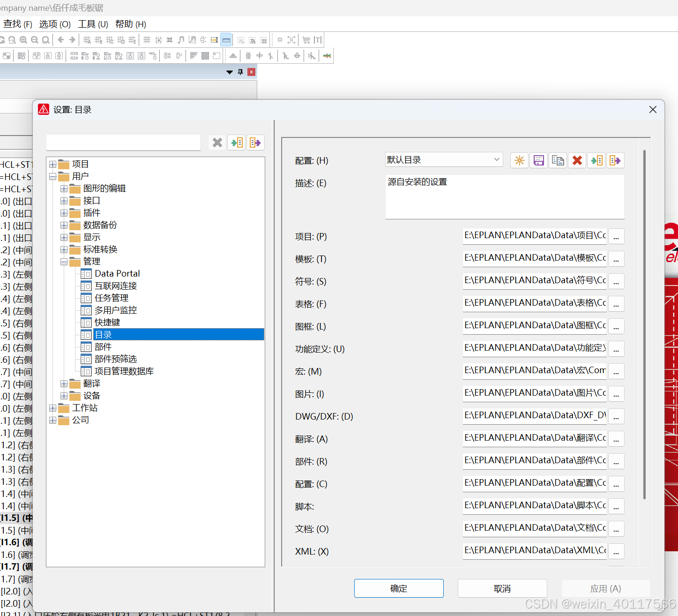Image resolution: width=678 pixels, height=616 pixels.
Task: Click the colored lines icon ending the second toolbar
Action: [x=327, y=56]
